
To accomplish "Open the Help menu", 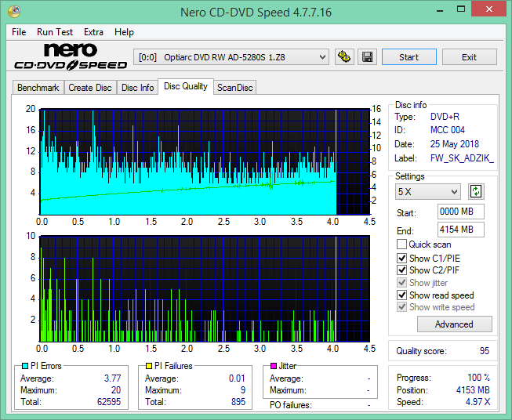I will 124,32.
